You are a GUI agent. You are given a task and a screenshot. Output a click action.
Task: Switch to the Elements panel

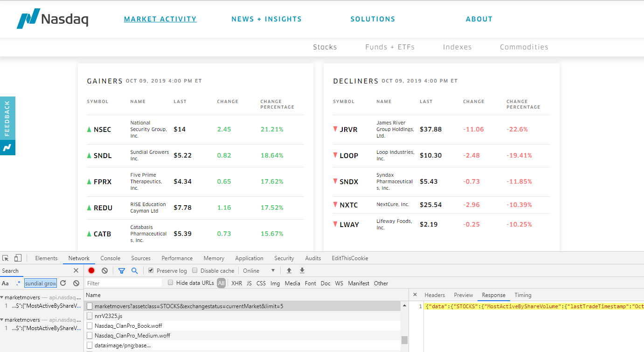[46, 258]
